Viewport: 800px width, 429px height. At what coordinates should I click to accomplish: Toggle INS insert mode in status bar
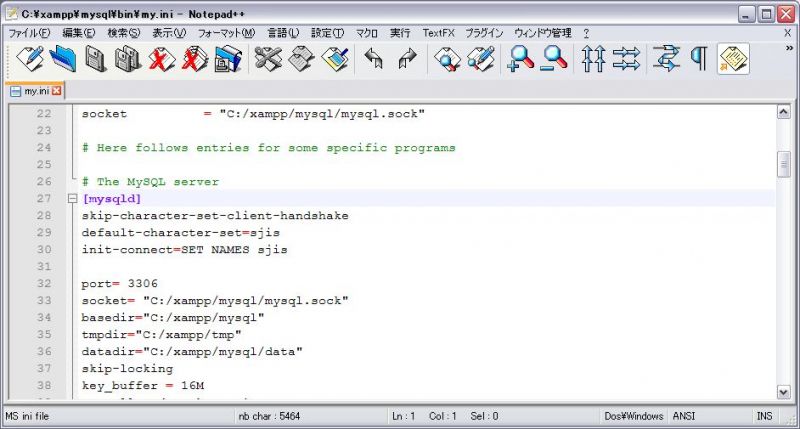coord(764,415)
